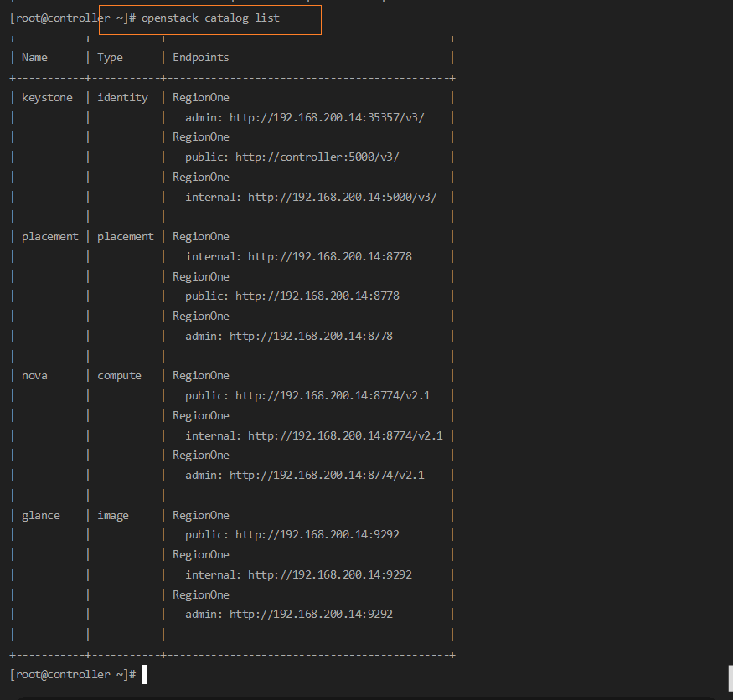
Task: Click nova internal URL 8774/v2.1
Action: coord(345,436)
